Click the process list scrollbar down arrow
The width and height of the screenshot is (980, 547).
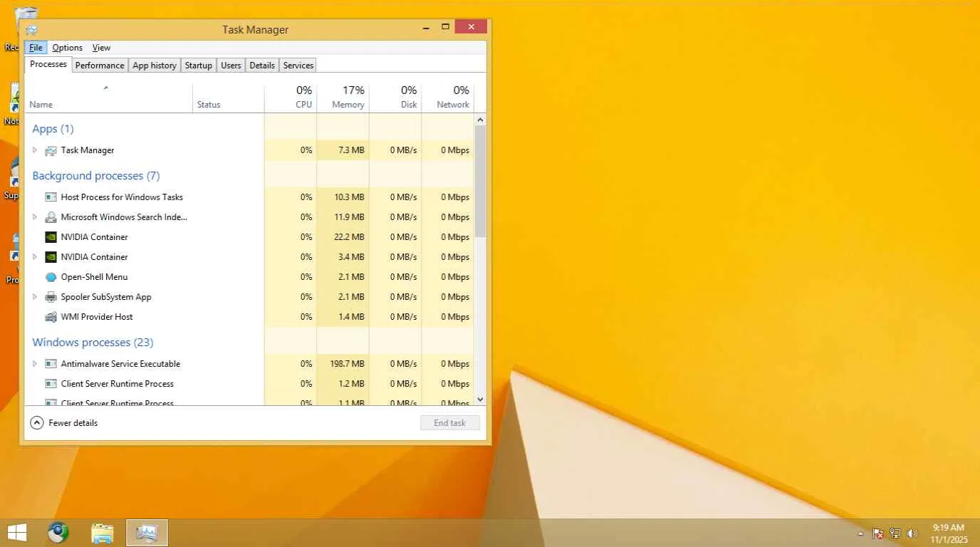click(x=480, y=400)
